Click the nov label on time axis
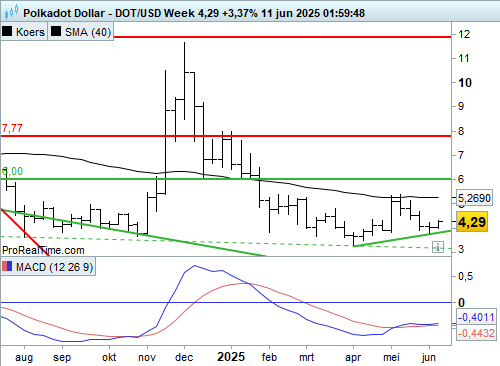Image resolution: width=500 pixels, height=366 pixels. pos(147,357)
